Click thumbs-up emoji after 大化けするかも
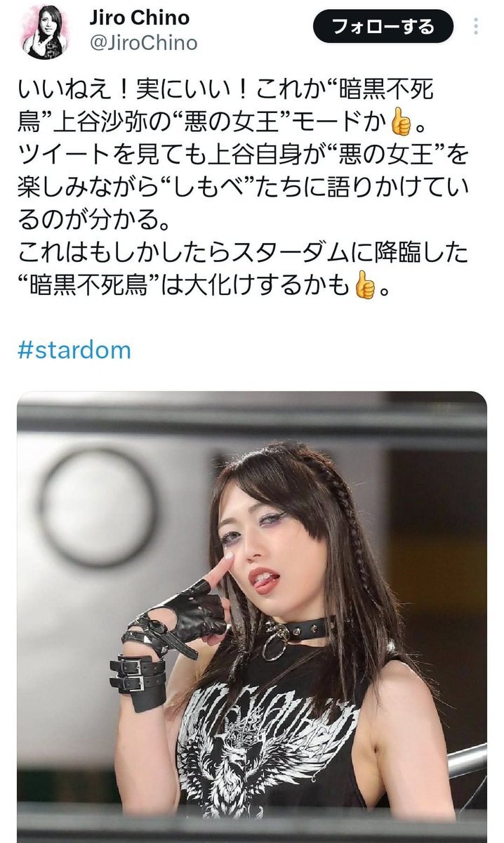504x843 pixels. point(364,287)
